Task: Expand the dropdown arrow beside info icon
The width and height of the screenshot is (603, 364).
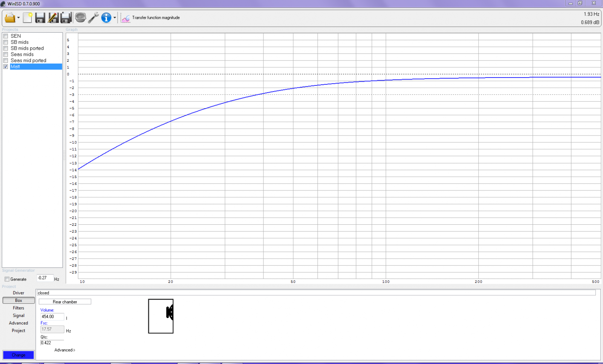Action: coord(115,18)
